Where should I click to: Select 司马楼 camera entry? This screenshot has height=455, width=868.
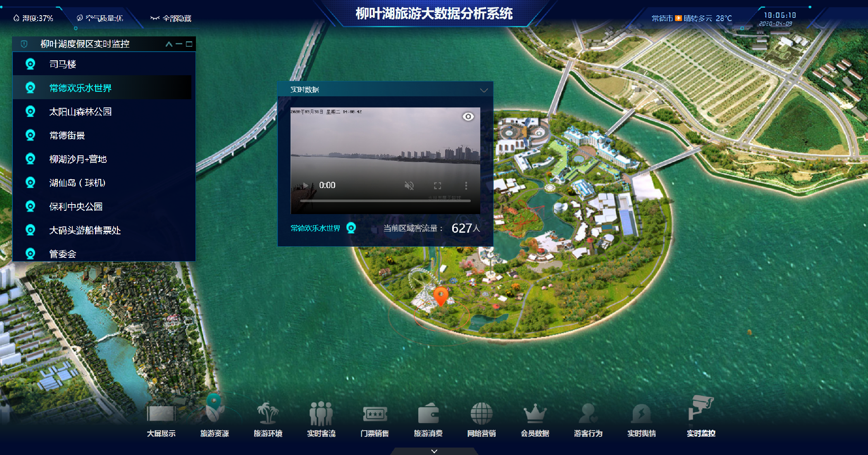pyautogui.click(x=62, y=64)
